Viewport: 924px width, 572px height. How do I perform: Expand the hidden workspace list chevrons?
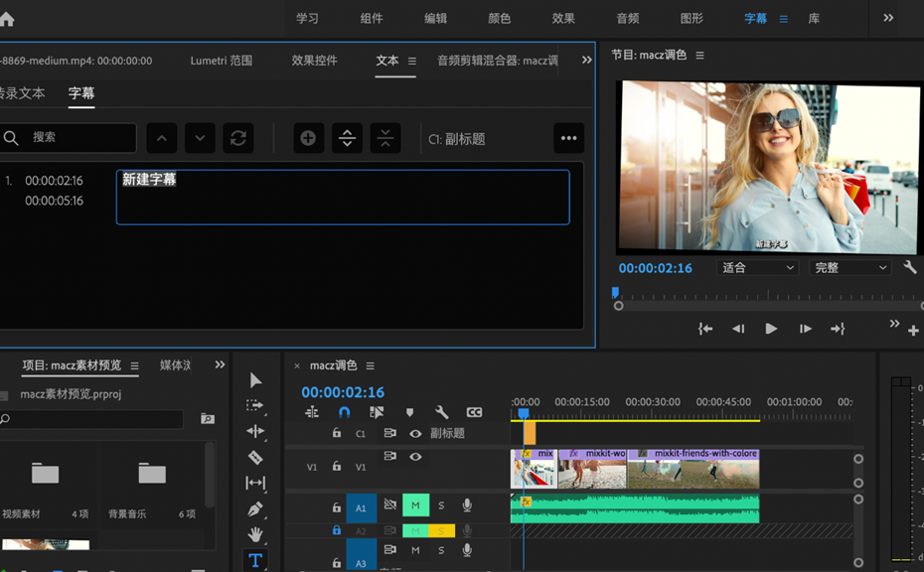click(x=888, y=18)
